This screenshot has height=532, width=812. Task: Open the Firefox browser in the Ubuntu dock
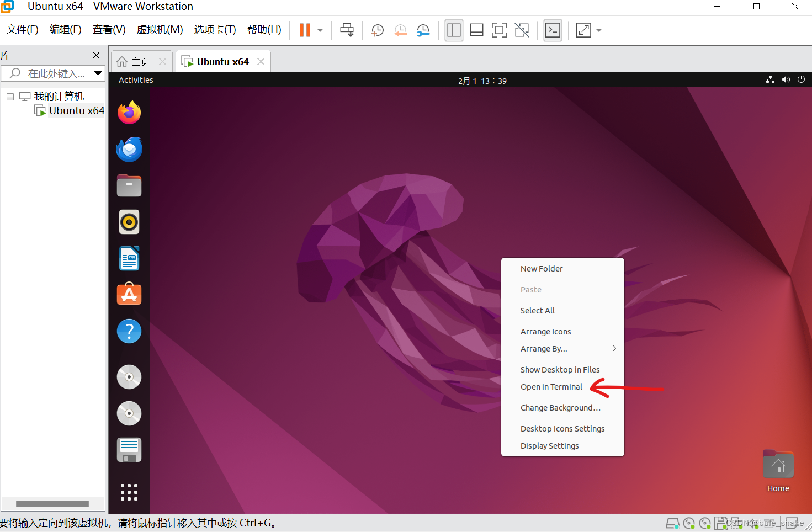coord(129,112)
